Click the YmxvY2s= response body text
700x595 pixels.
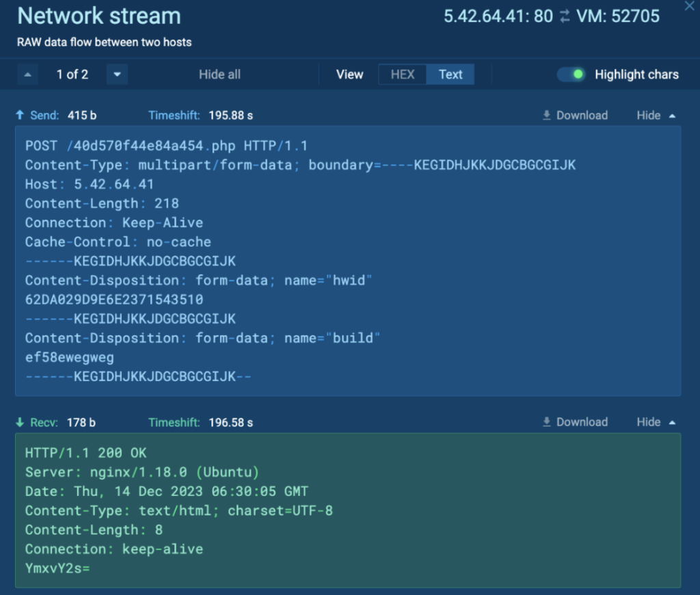click(57, 568)
